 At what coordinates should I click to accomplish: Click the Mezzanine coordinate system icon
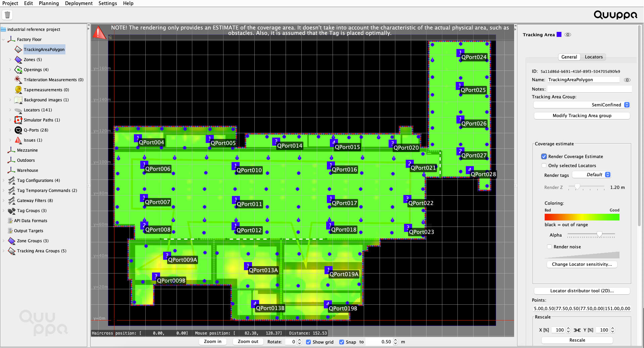coord(11,150)
